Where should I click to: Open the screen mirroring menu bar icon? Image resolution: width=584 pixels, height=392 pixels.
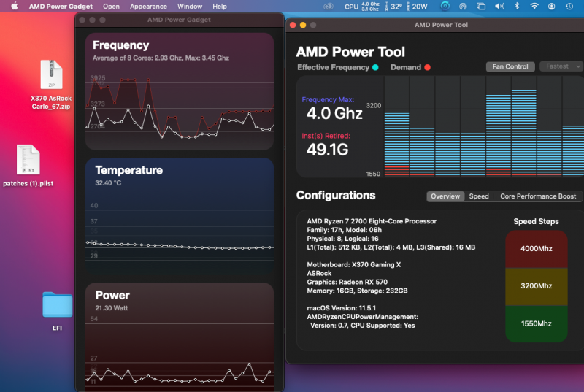(481, 7)
